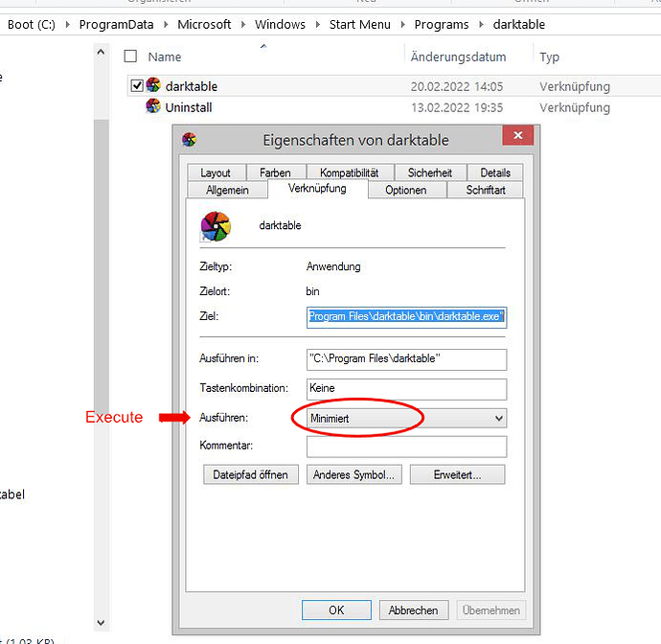661x644 pixels.
Task: Go to Boot (C:) in address bar
Action: [32, 25]
